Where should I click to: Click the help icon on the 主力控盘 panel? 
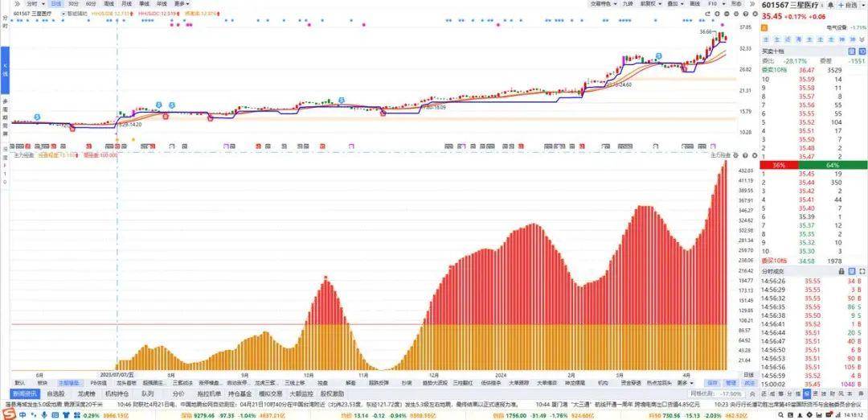coord(745,155)
